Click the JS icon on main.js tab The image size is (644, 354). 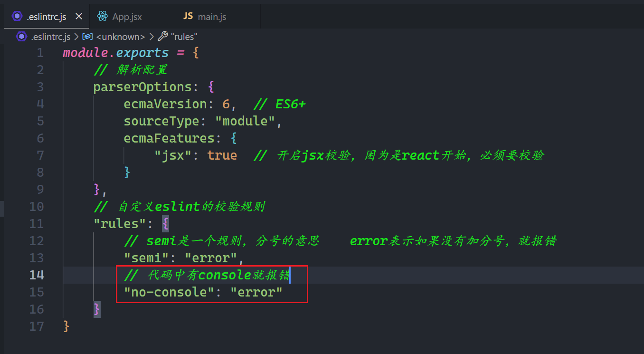point(188,16)
